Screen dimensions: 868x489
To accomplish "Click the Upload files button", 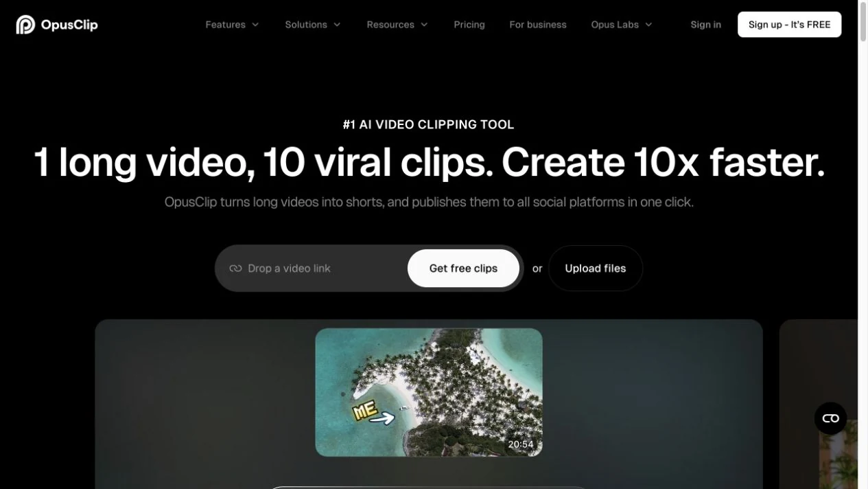I will [x=596, y=269].
